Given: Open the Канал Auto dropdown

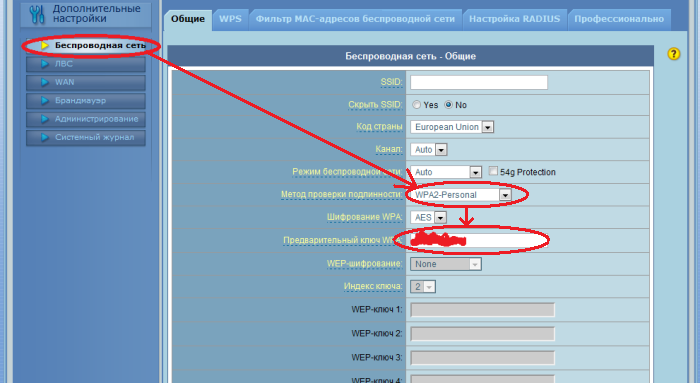Looking at the screenshot, I should point(429,150).
